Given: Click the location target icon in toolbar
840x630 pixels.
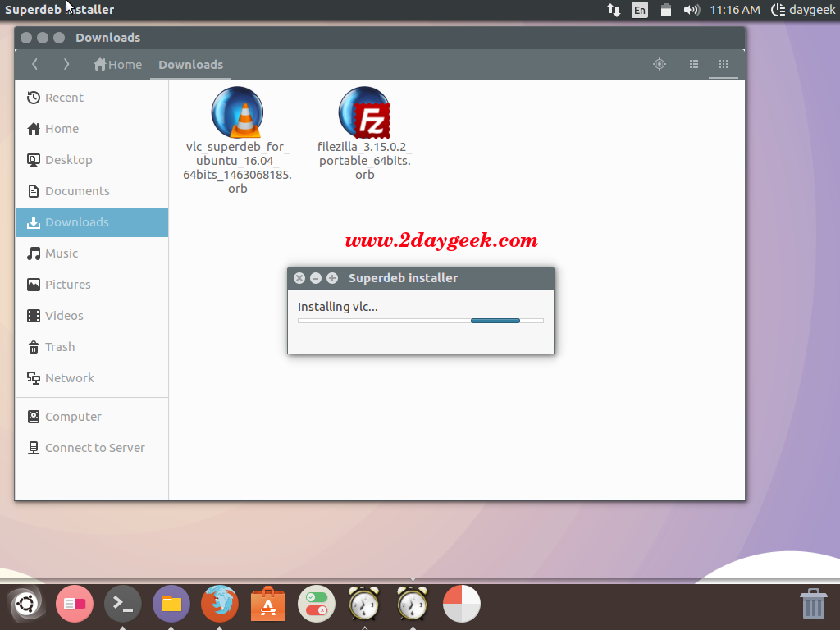Looking at the screenshot, I should pos(660,64).
